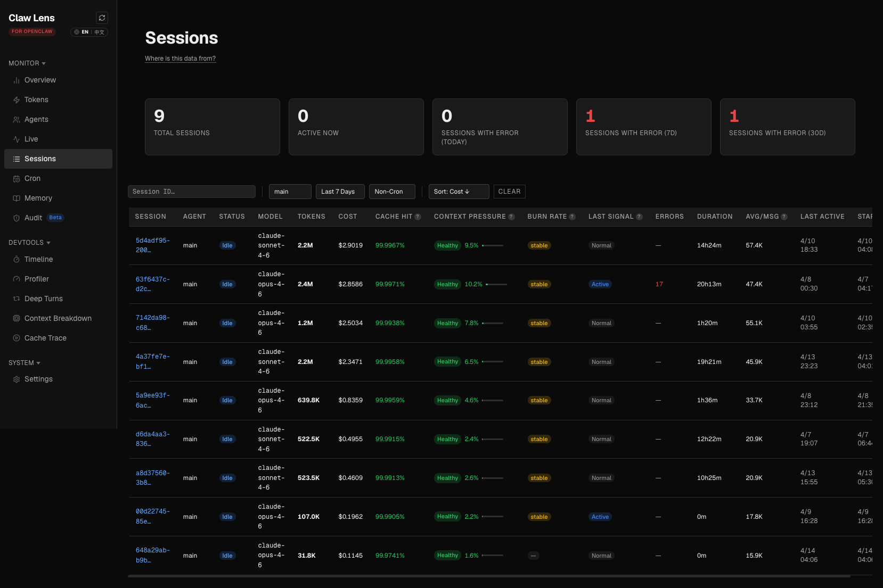Open the Memory page in sidebar
This screenshot has width=883, height=588.
tap(58, 198)
